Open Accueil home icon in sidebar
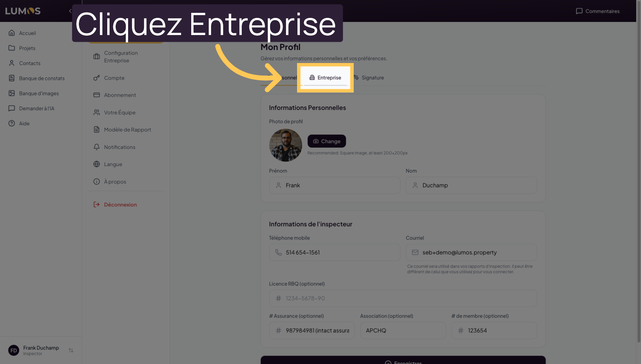Screen dimensions: 641x364 [12, 33]
